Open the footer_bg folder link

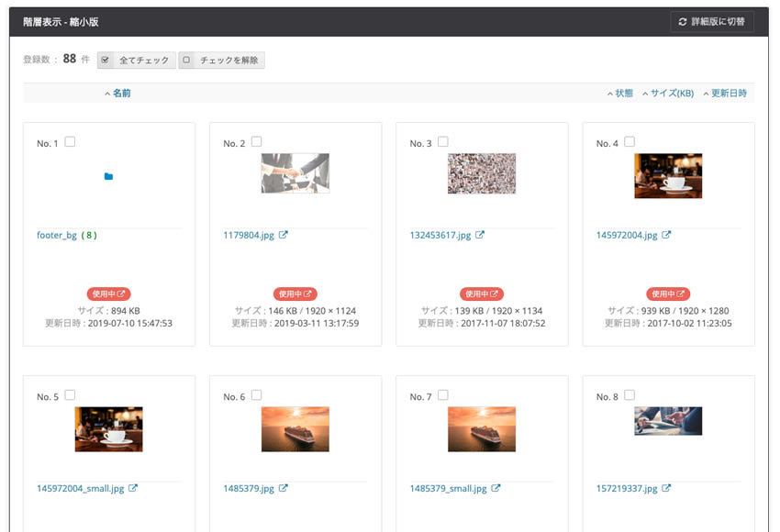point(57,235)
